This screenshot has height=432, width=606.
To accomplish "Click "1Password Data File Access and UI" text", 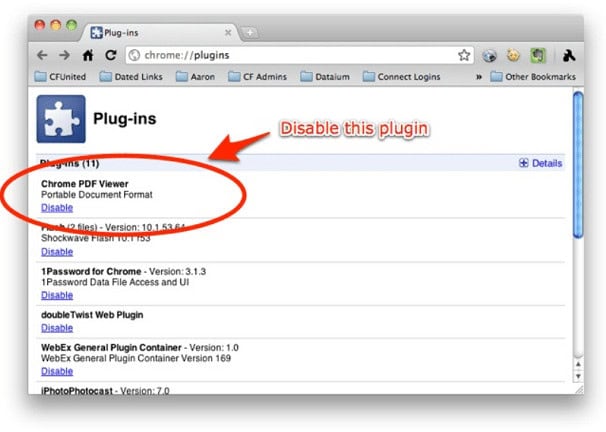I will pyautogui.click(x=115, y=282).
